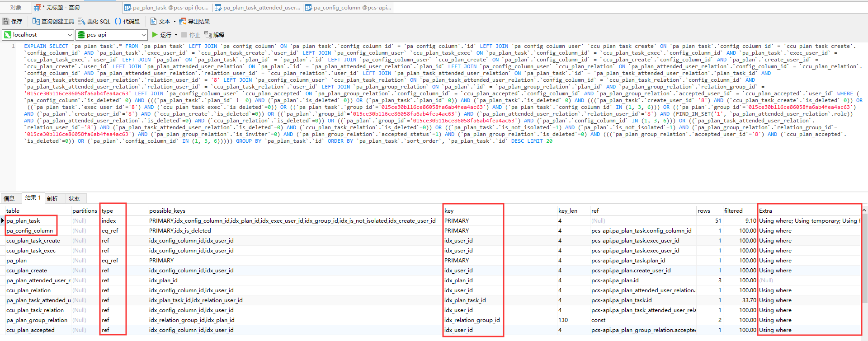This screenshot has width=868, height=341.
Task: Click the Export Results (导出结果) icon
Action: (183, 21)
